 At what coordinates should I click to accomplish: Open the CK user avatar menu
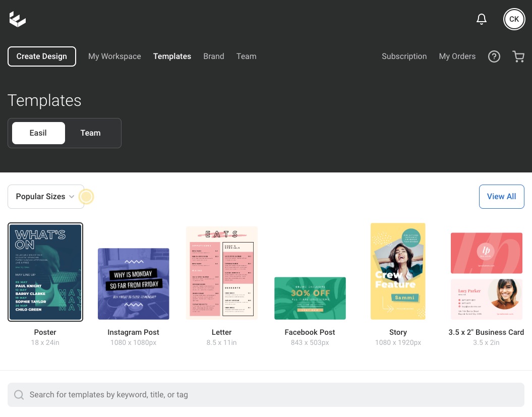514,19
